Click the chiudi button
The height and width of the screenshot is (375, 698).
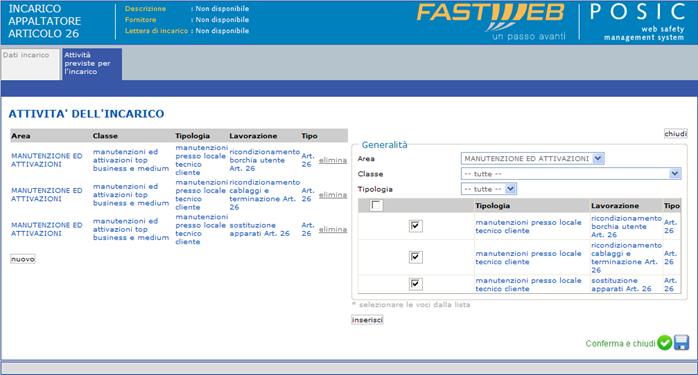click(676, 134)
